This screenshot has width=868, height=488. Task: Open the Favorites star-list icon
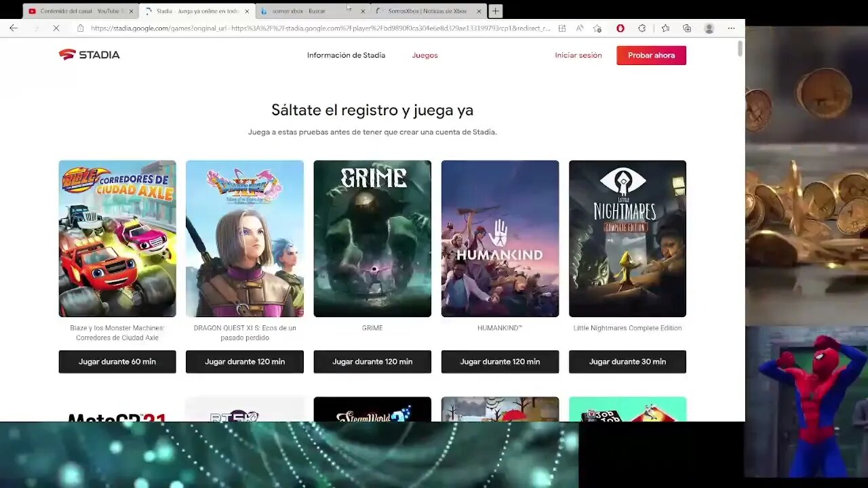[x=665, y=28]
